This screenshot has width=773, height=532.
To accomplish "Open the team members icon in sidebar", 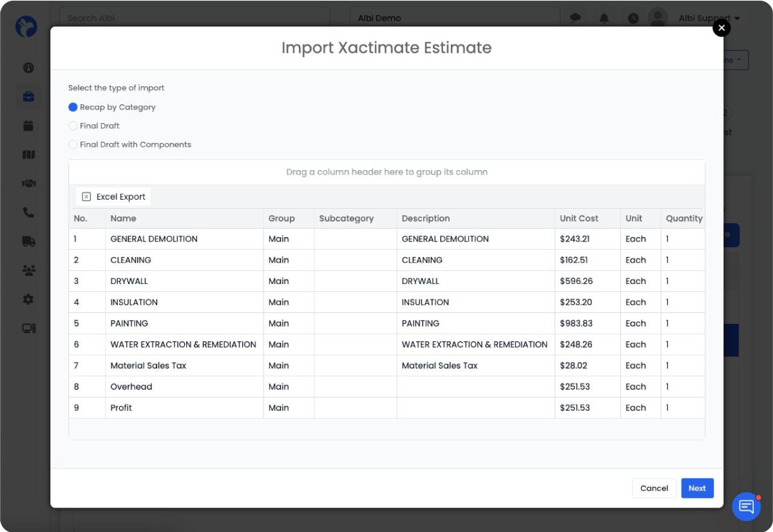I will [x=26, y=270].
